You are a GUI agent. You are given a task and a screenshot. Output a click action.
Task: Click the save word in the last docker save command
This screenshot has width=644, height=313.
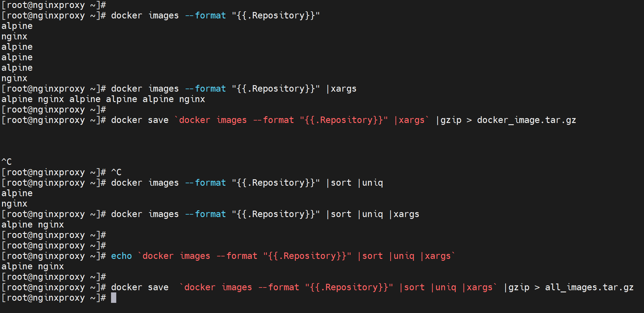click(158, 287)
